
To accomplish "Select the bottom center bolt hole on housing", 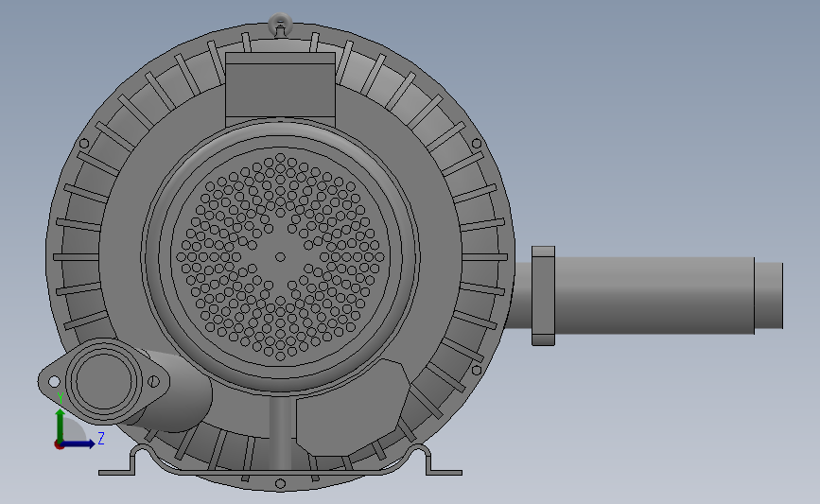I will [x=280, y=483].
